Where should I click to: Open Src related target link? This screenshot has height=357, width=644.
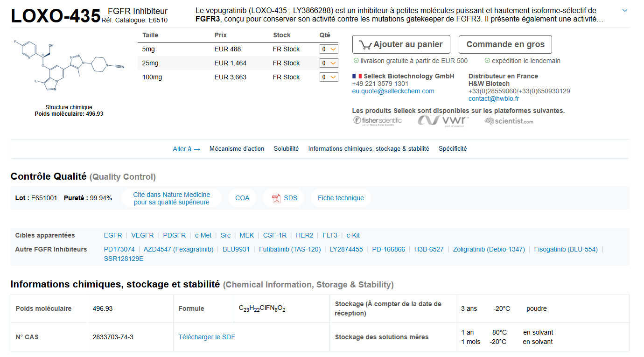[226, 236]
